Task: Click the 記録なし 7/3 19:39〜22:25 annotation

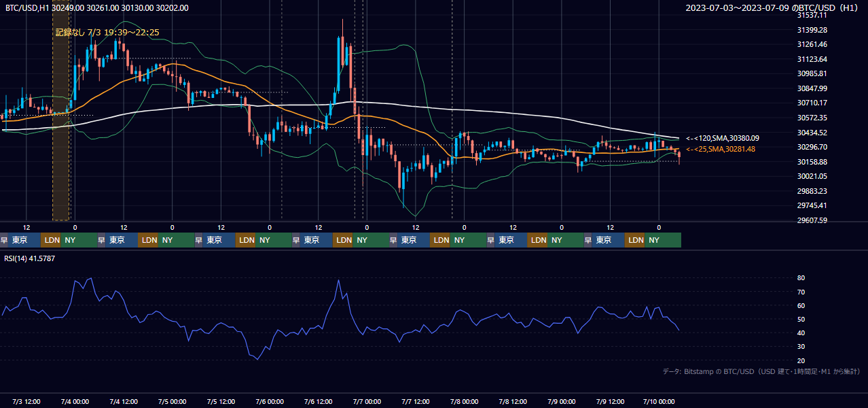Action: point(107,32)
